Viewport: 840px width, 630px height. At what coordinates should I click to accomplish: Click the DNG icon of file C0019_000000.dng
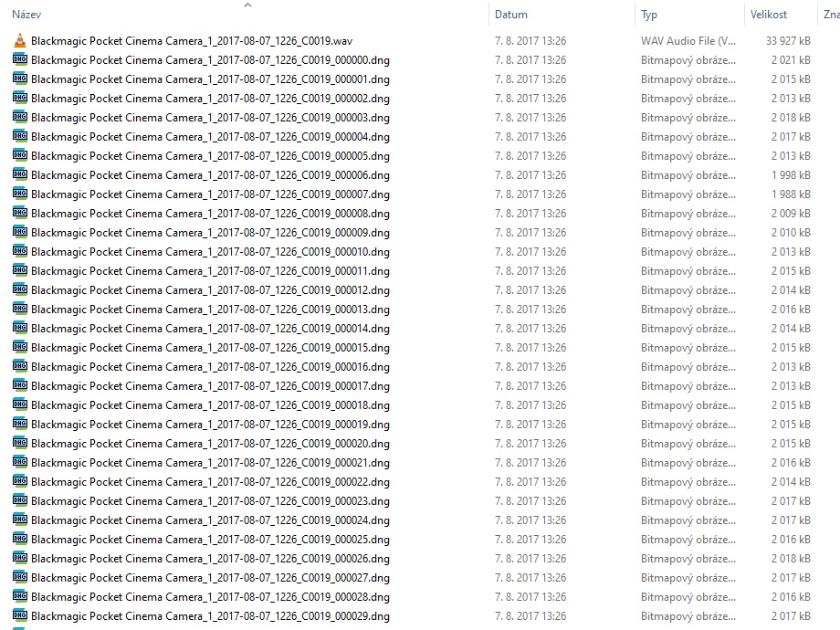coord(20,60)
